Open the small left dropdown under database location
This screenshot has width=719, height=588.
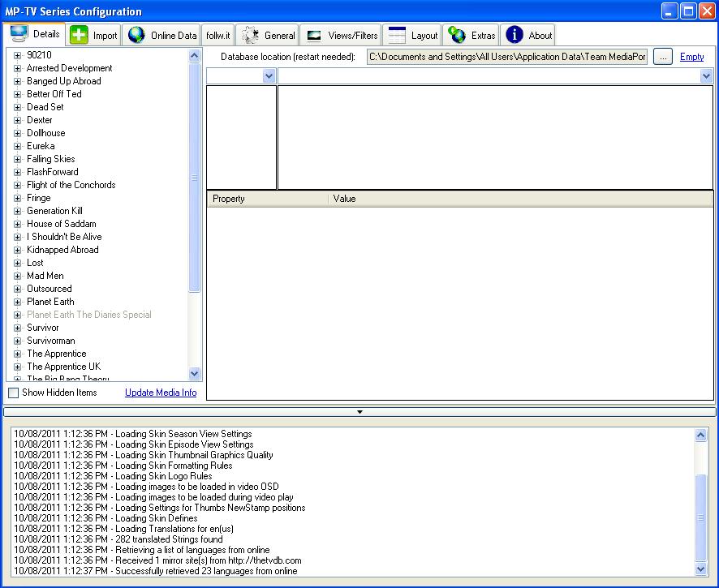269,76
